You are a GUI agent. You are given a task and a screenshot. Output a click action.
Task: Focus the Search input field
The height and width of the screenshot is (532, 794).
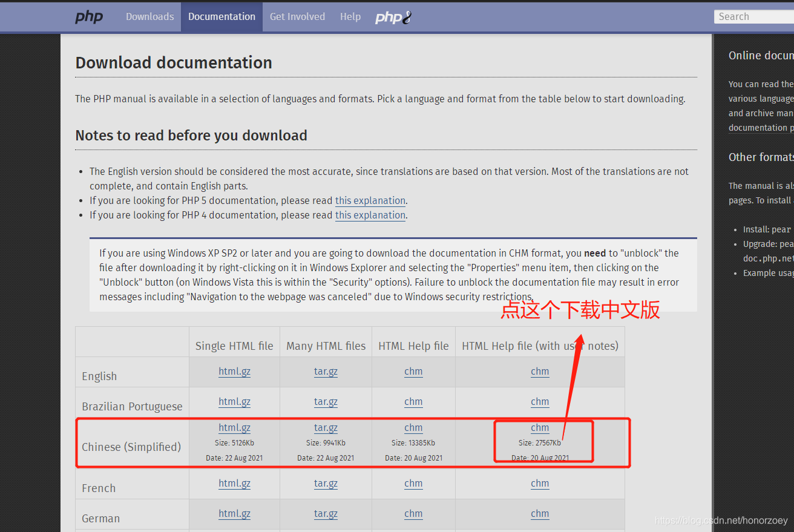point(754,17)
